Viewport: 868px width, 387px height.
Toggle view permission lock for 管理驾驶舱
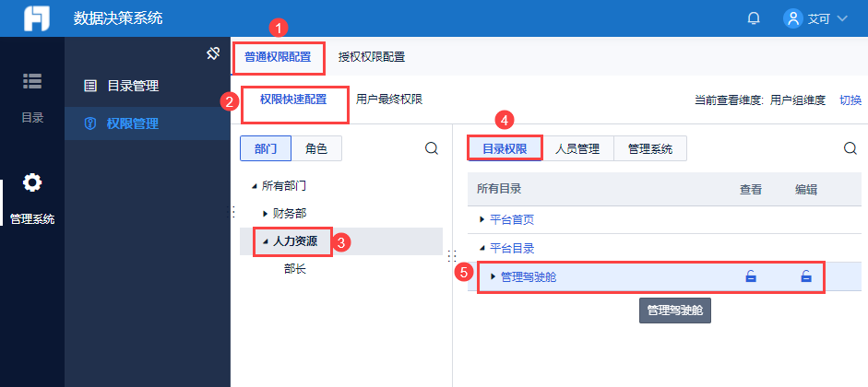(750, 276)
